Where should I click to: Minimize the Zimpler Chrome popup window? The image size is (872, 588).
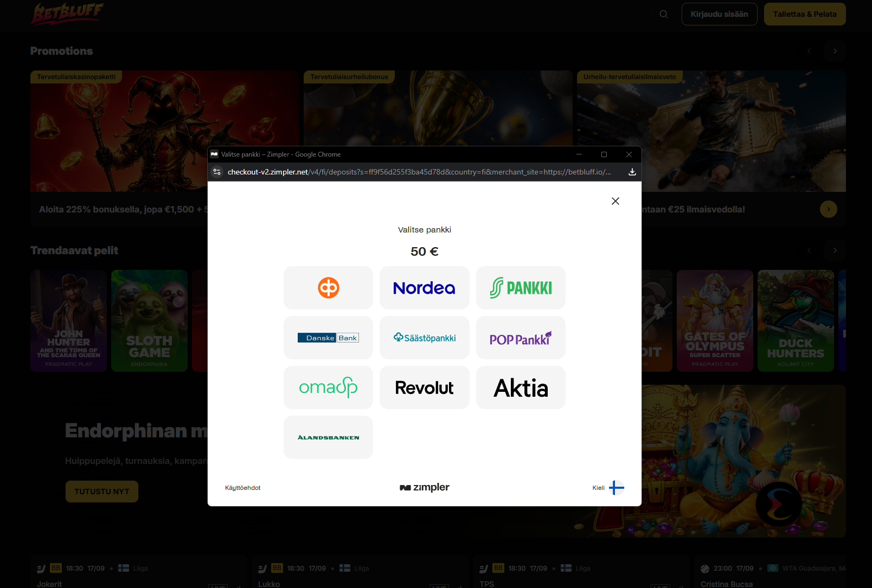tap(579, 154)
